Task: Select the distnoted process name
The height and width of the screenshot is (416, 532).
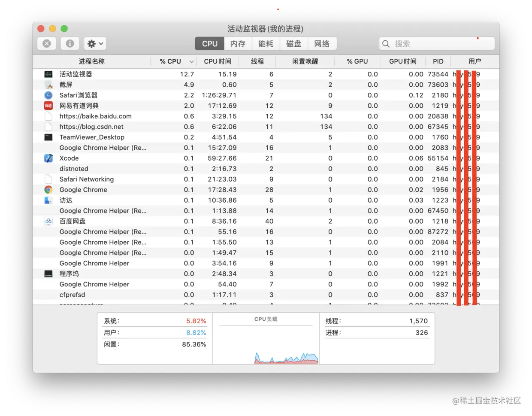Action: pos(74,169)
